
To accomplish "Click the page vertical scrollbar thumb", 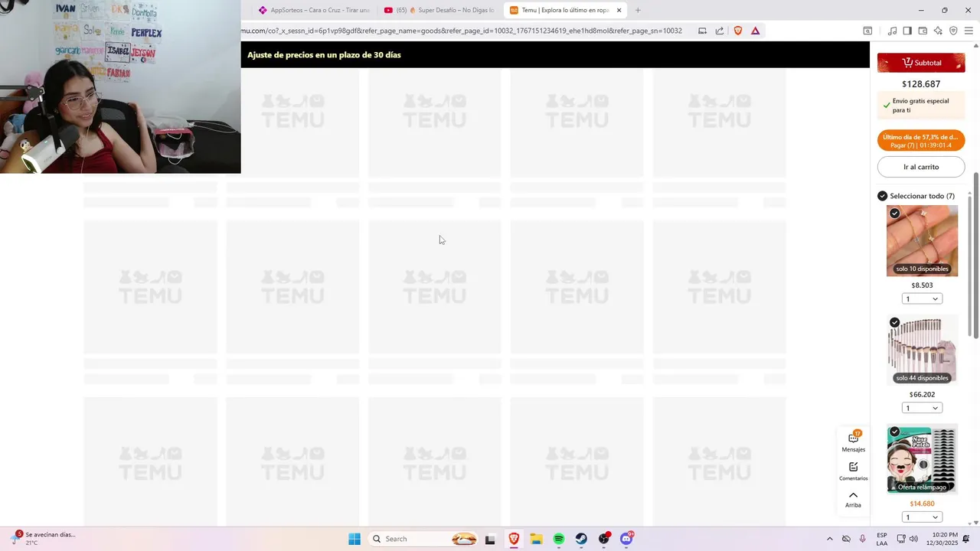I will 975,254.
